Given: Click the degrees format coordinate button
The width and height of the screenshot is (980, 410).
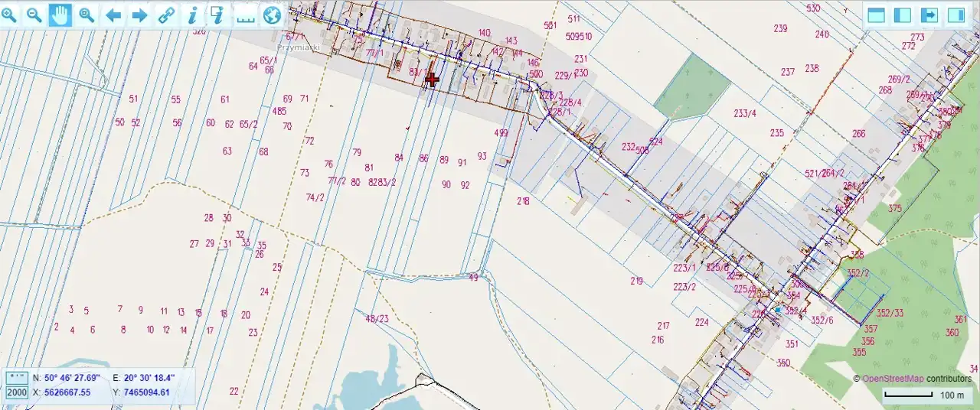Looking at the screenshot, I should tap(16, 378).
